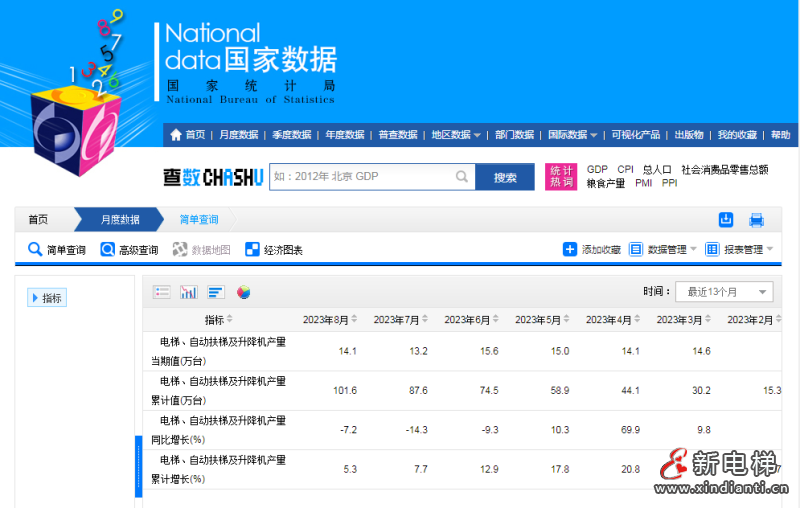Expand the 报表管理 dropdown
800x508 pixels.
(x=740, y=250)
